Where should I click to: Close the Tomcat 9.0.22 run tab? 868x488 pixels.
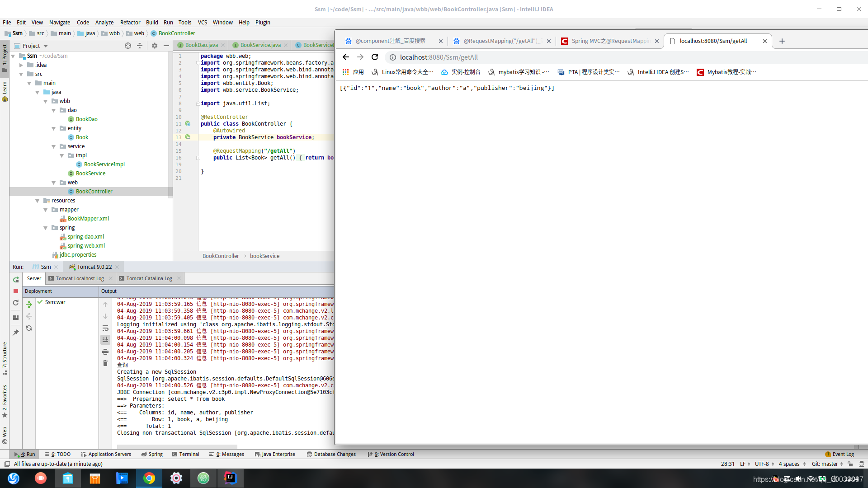pyautogui.click(x=117, y=267)
